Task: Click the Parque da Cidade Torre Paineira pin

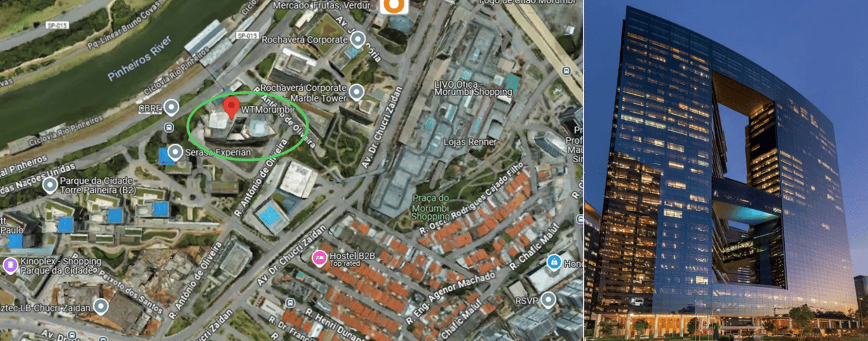Action: (50, 185)
